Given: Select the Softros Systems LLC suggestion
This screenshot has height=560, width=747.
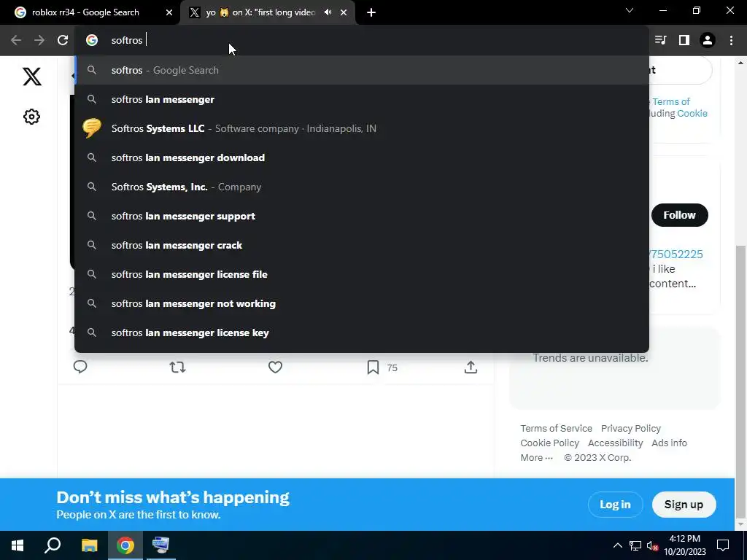Looking at the screenshot, I should (362, 128).
